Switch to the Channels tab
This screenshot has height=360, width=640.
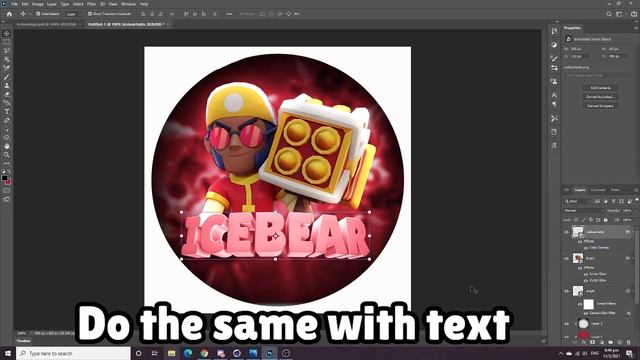pyautogui.click(x=598, y=190)
